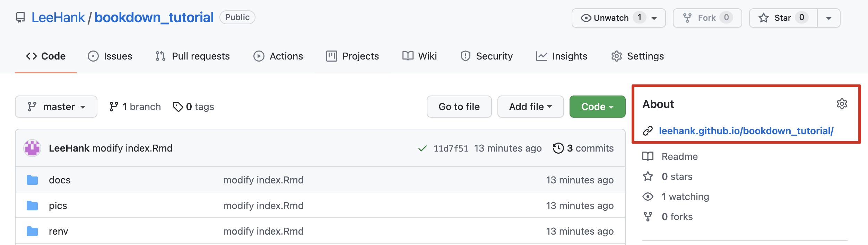Open the Readme book icon link
This screenshot has width=868, height=245.
coord(648,156)
